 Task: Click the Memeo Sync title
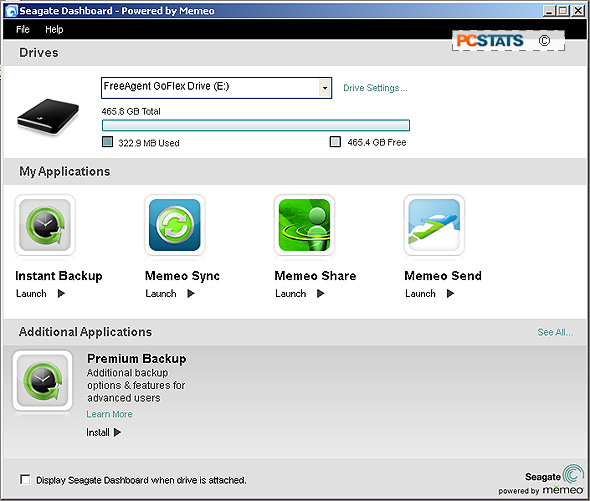tap(182, 276)
